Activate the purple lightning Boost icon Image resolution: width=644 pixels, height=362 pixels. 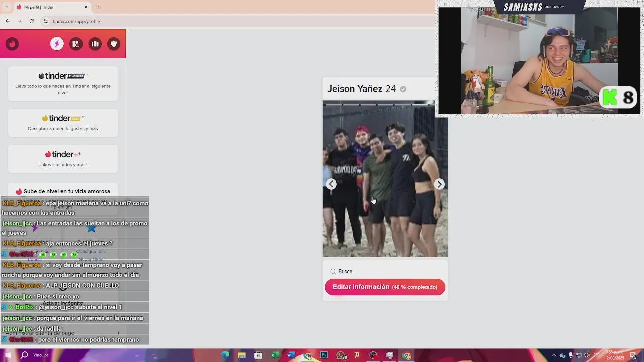coord(57,44)
